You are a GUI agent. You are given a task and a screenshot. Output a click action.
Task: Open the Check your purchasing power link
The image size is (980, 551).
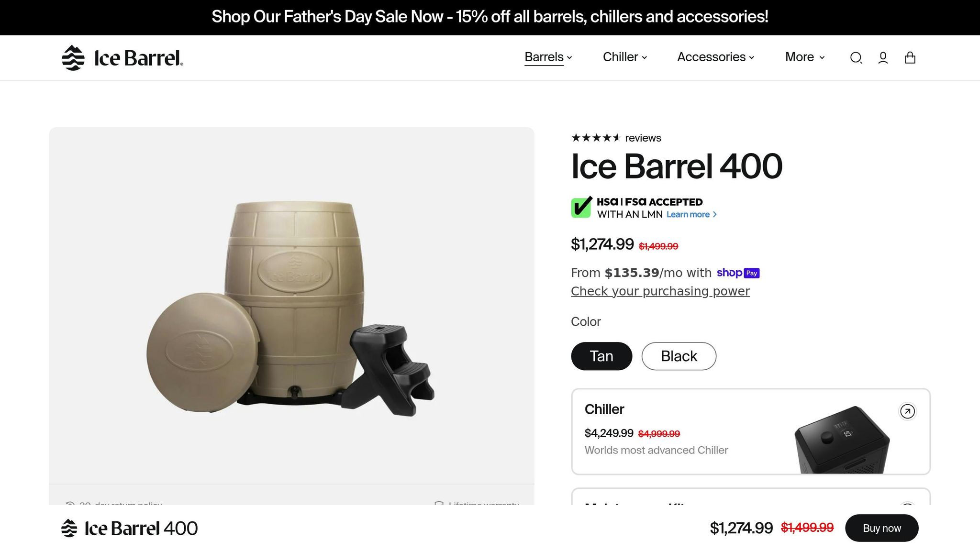click(x=660, y=291)
